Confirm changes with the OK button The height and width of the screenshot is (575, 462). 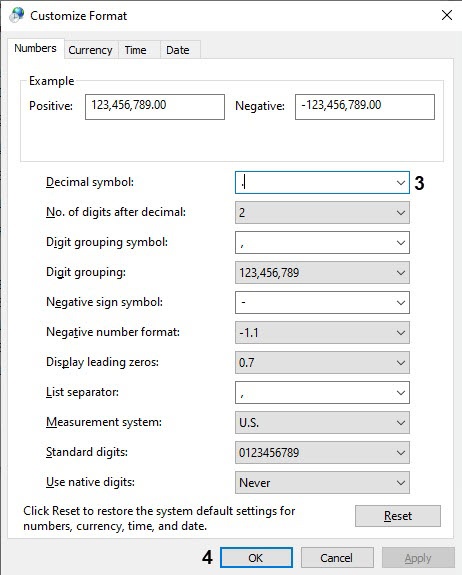(256, 558)
